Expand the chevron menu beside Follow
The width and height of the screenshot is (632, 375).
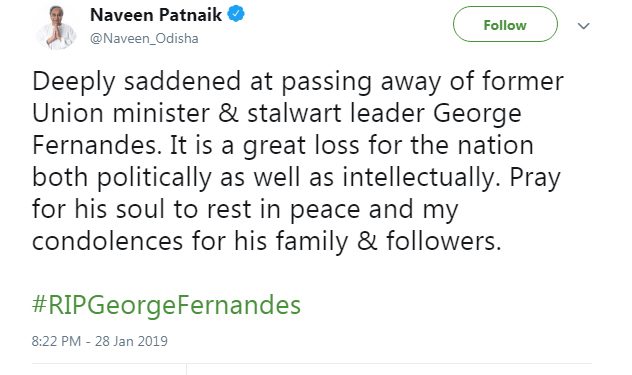tap(583, 26)
